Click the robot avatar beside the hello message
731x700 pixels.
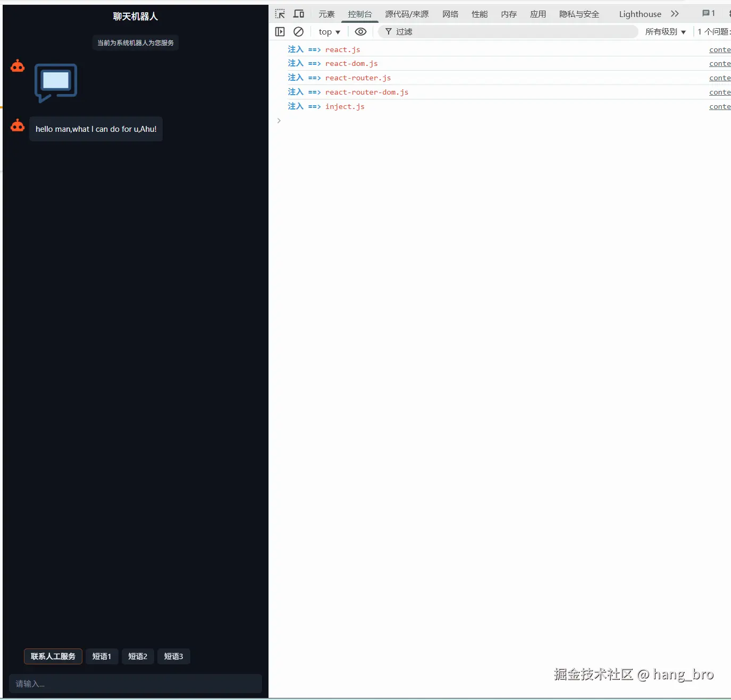click(x=18, y=125)
